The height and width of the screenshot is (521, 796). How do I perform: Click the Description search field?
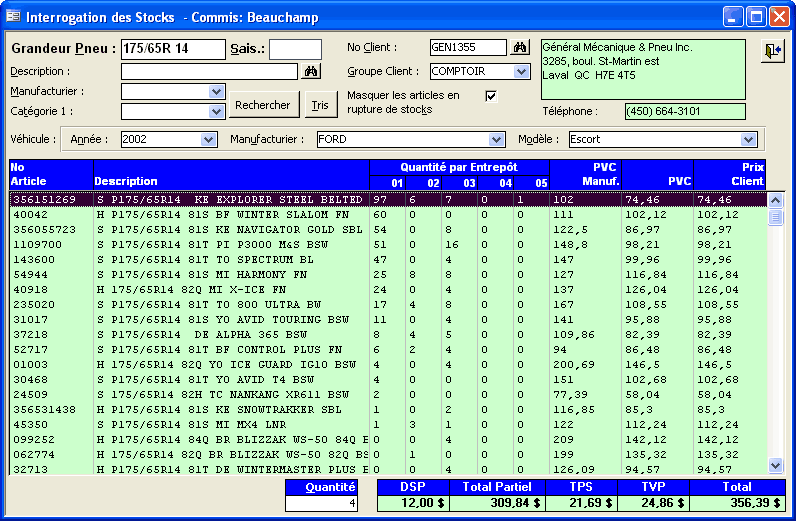209,72
